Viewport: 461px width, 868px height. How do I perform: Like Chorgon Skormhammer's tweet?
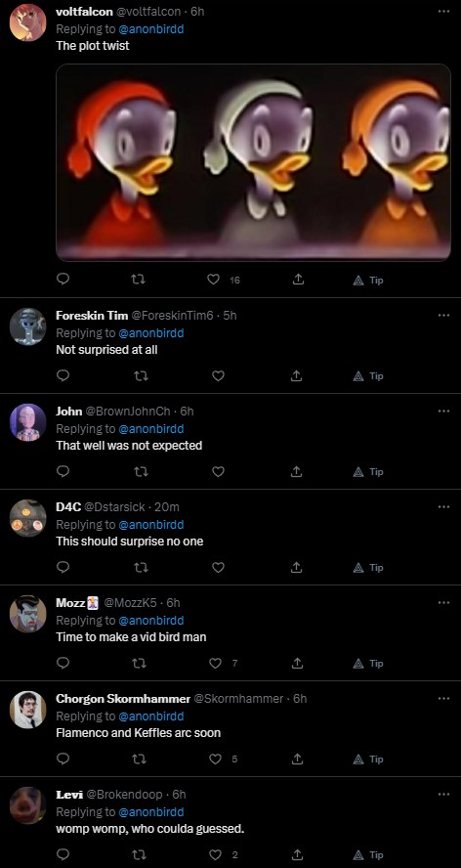[x=215, y=759]
